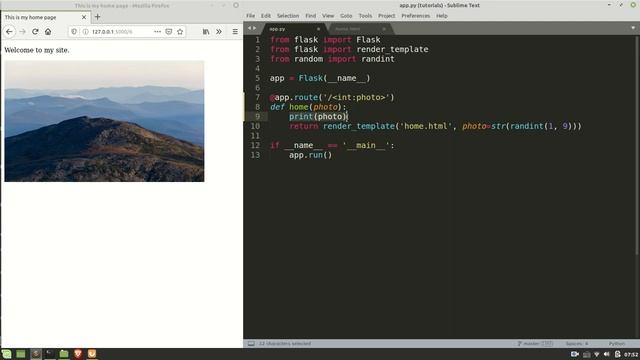
Task: Close the 'This is my home page' tab
Action: (x=84, y=17)
